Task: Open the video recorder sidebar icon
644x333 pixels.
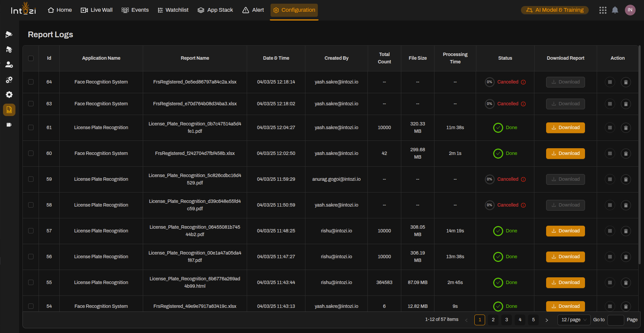Action: tap(9, 125)
